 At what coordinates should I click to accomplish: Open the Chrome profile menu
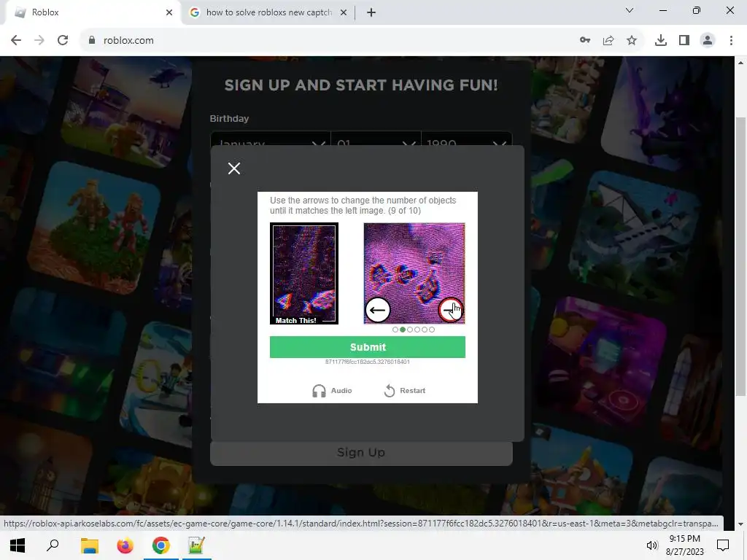(708, 41)
